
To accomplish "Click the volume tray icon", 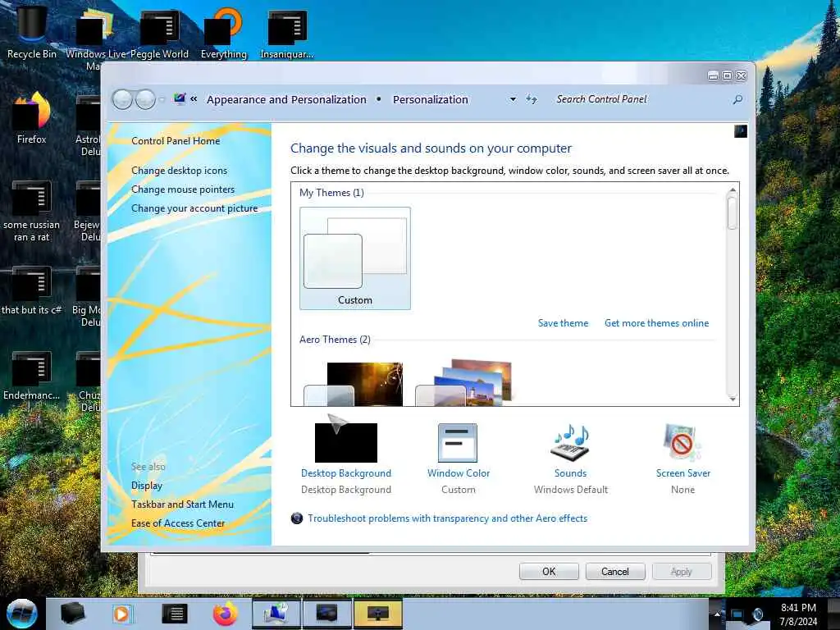I will (757, 615).
